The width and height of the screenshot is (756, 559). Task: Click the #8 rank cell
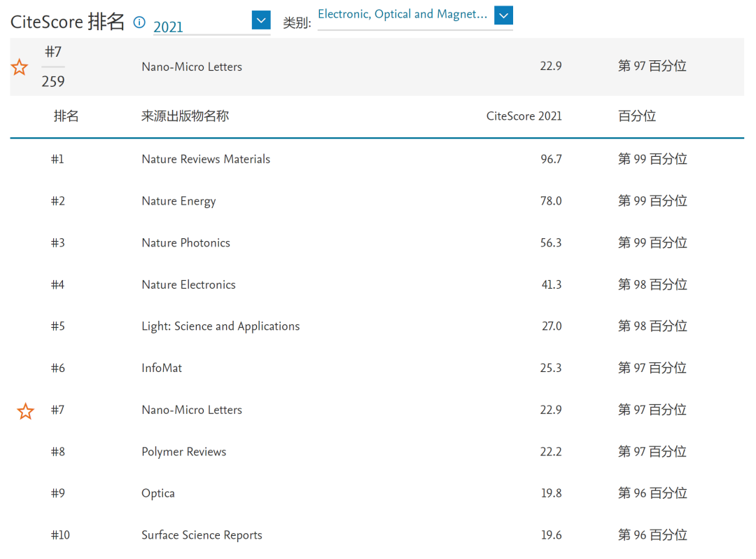[x=58, y=452]
